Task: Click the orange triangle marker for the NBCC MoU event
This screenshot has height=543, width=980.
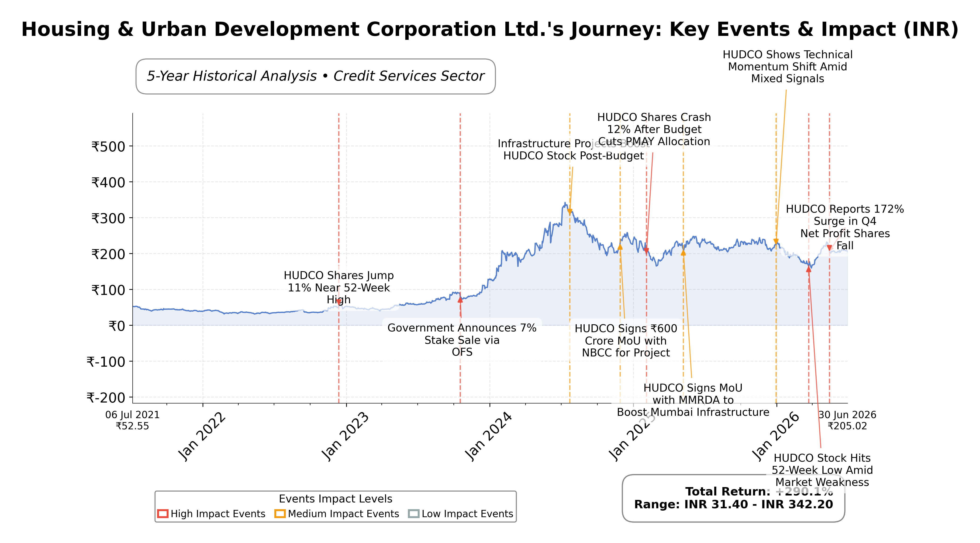Action: coord(620,247)
